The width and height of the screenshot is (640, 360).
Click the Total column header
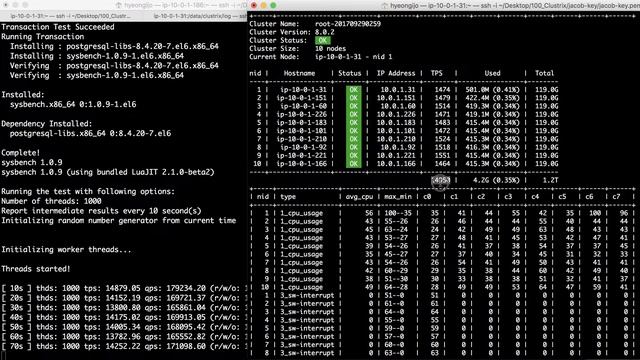coord(544,73)
